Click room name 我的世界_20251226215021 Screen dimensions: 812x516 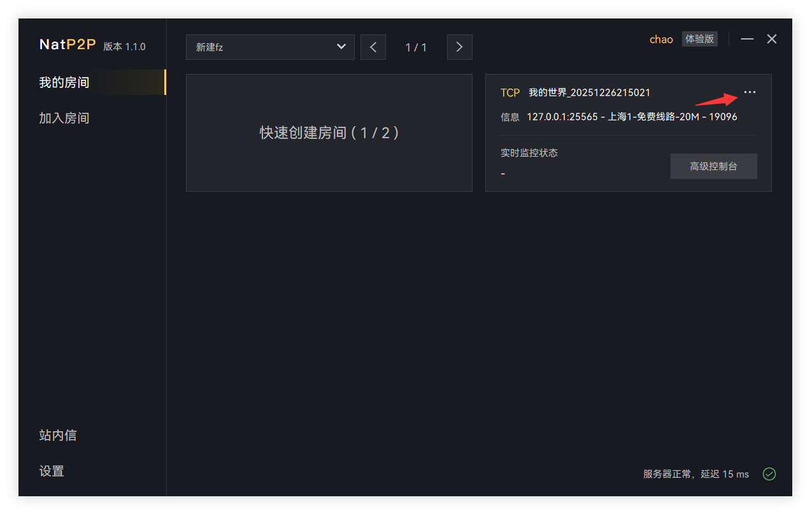(589, 92)
